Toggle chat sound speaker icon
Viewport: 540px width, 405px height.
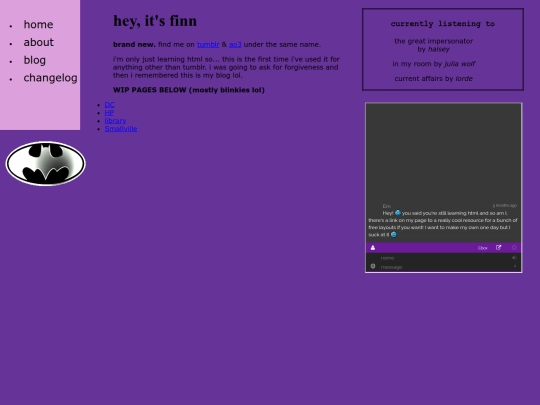[514, 258]
